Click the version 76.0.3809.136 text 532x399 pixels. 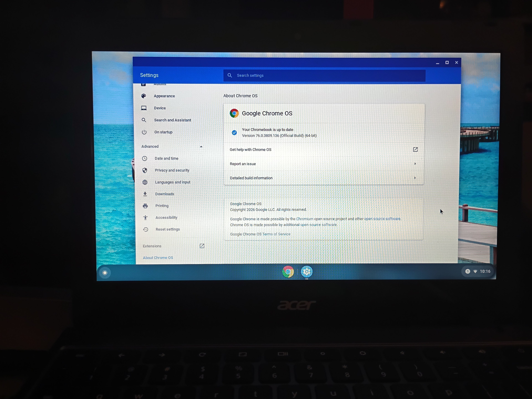279,136
